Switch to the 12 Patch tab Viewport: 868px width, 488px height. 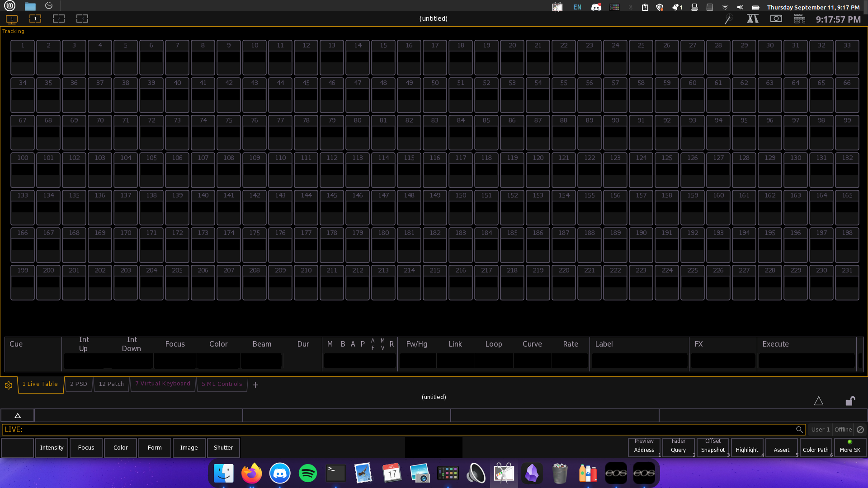tap(111, 384)
